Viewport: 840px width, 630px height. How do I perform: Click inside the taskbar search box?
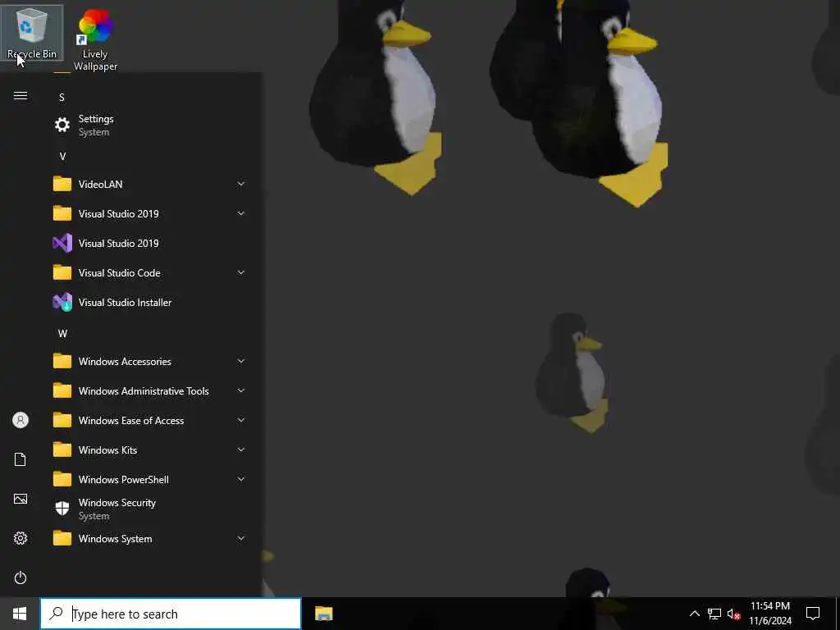(171, 614)
